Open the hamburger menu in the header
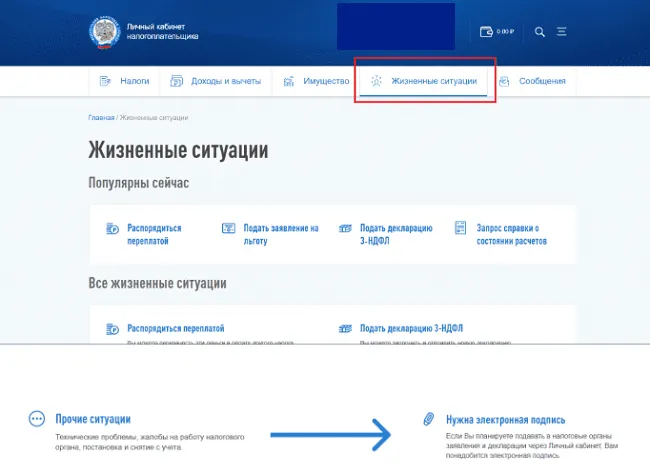Viewport: 650px width, 474px height. (x=562, y=32)
